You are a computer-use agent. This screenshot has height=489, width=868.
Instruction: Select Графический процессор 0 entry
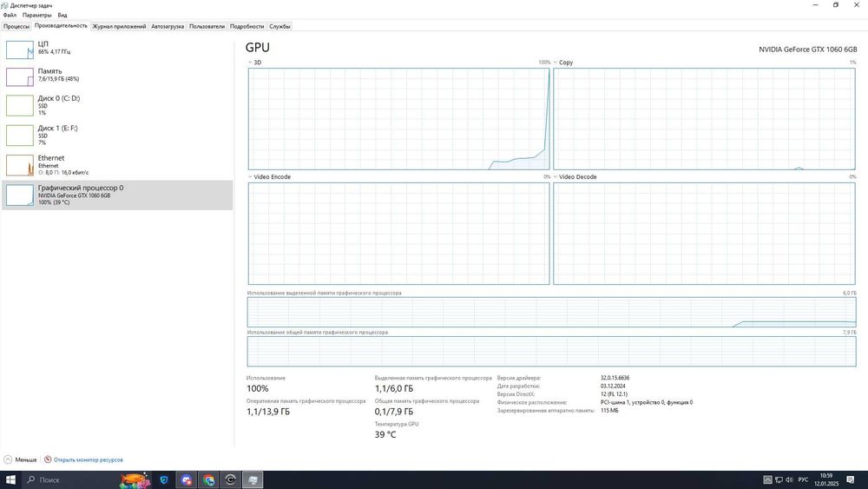click(x=117, y=195)
